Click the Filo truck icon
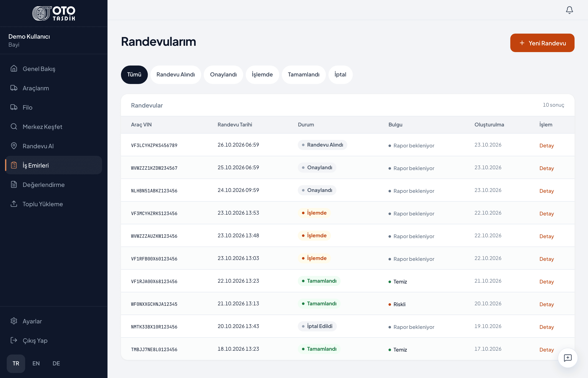The image size is (588, 378). pyautogui.click(x=14, y=107)
